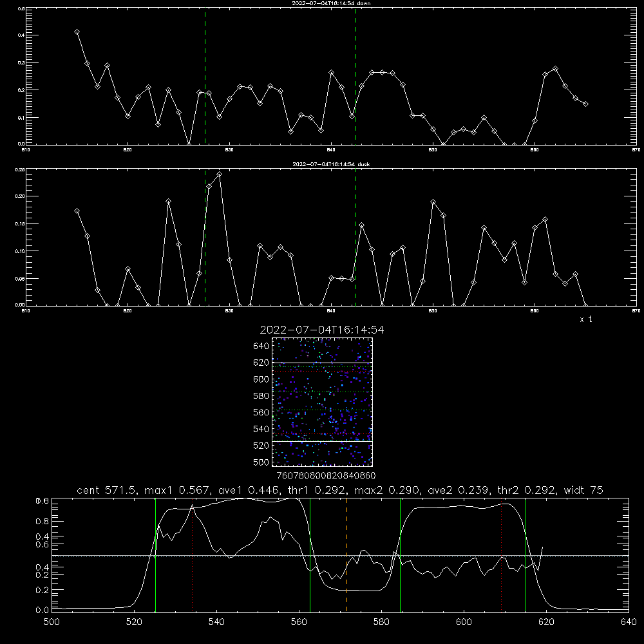Image resolution: width=644 pixels, height=644 pixels.
Task: Click the left green dashed line in dawn plot
Action: click(205, 76)
